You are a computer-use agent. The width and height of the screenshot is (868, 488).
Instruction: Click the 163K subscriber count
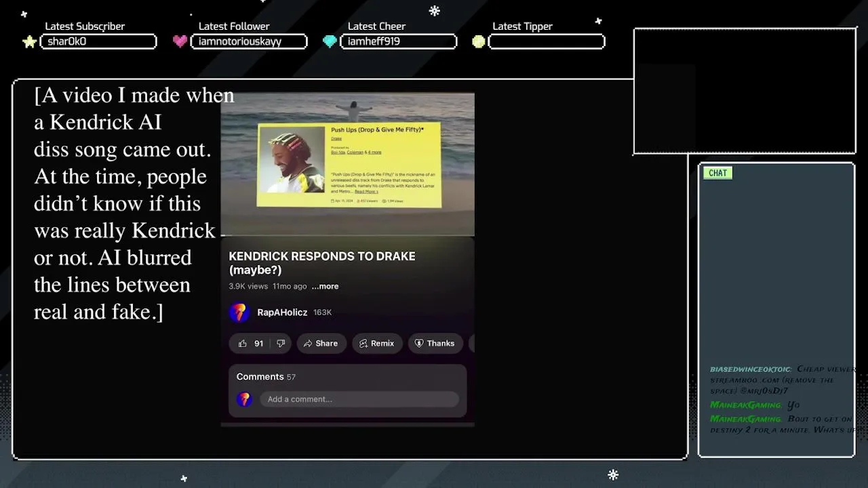point(322,312)
